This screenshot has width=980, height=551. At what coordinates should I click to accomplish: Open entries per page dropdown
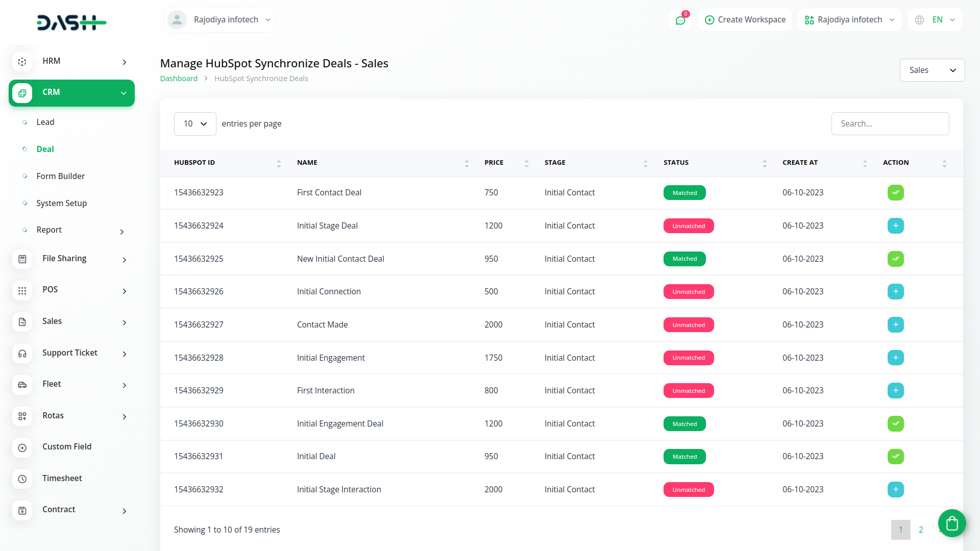[x=195, y=124]
